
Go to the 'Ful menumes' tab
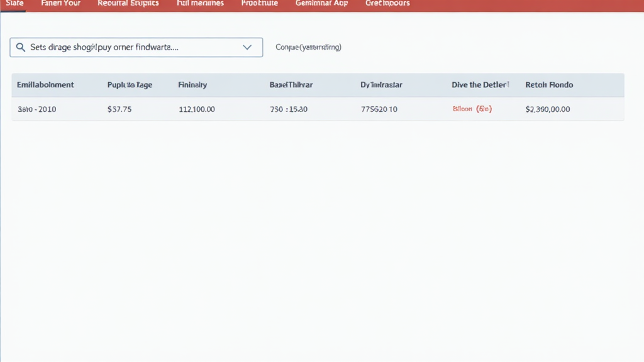tap(200, 3)
